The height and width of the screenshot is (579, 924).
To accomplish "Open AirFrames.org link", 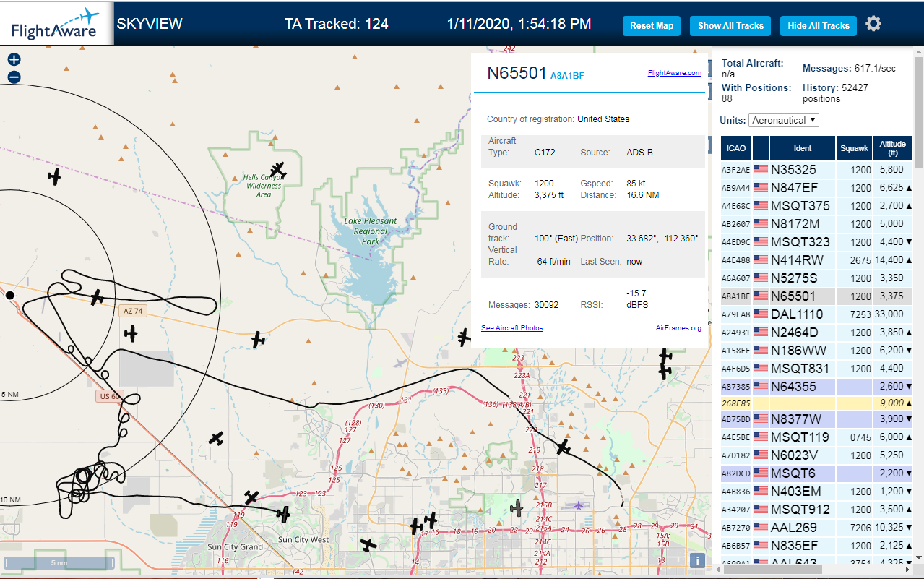I will point(678,328).
